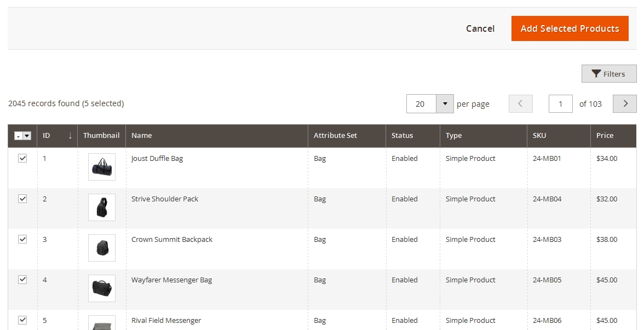Go to next page arrow
The height and width of the screenshot is (330, 644).
tap(624, 103)
